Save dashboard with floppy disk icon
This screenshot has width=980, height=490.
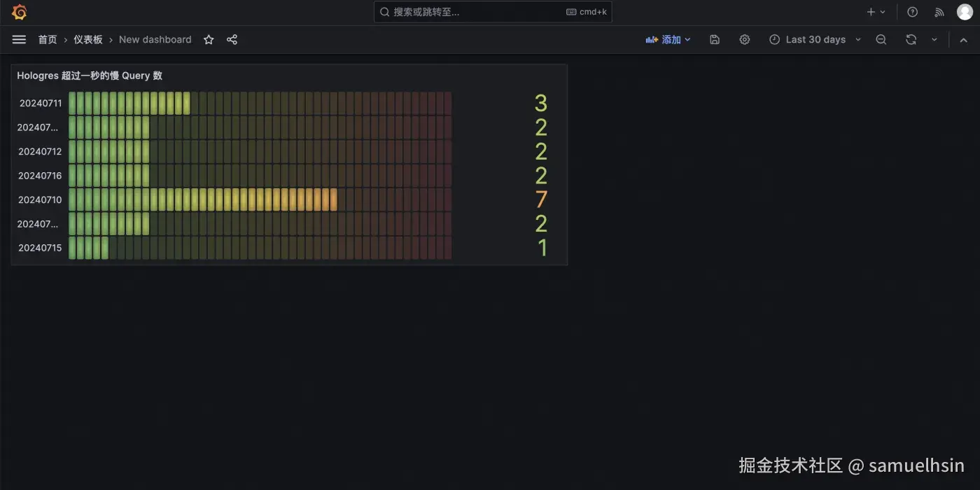coord(715,40)
